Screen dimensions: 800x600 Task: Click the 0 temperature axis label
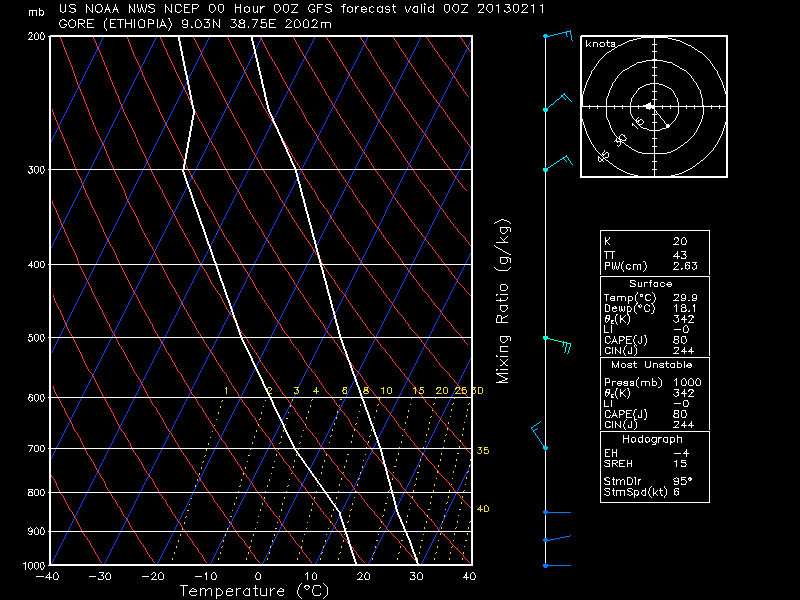(x=259, y=577)
